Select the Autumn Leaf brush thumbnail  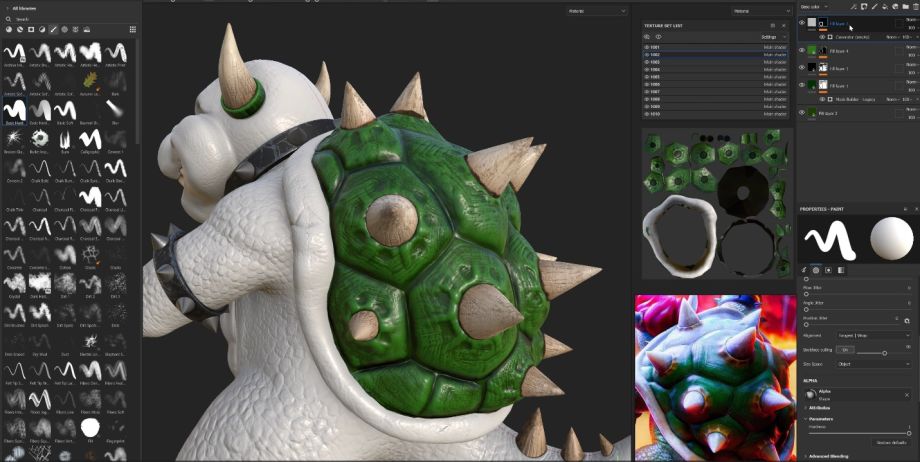tap(90, 80)
